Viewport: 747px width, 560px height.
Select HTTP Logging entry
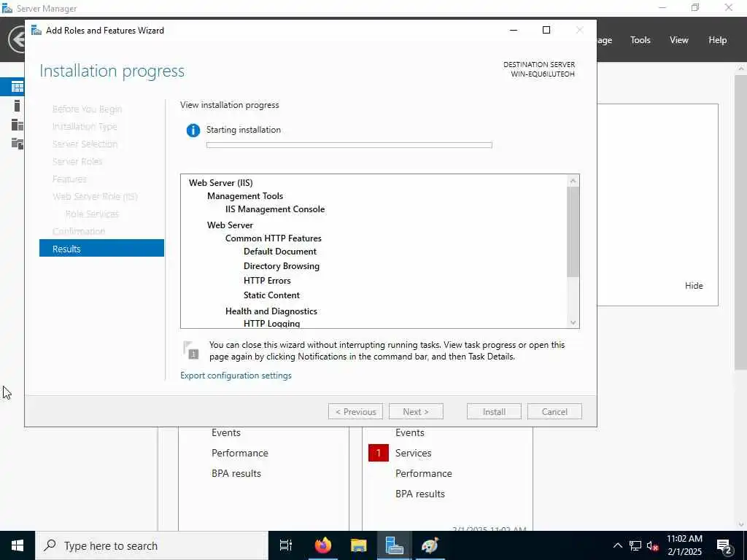(x=271, y=324)
